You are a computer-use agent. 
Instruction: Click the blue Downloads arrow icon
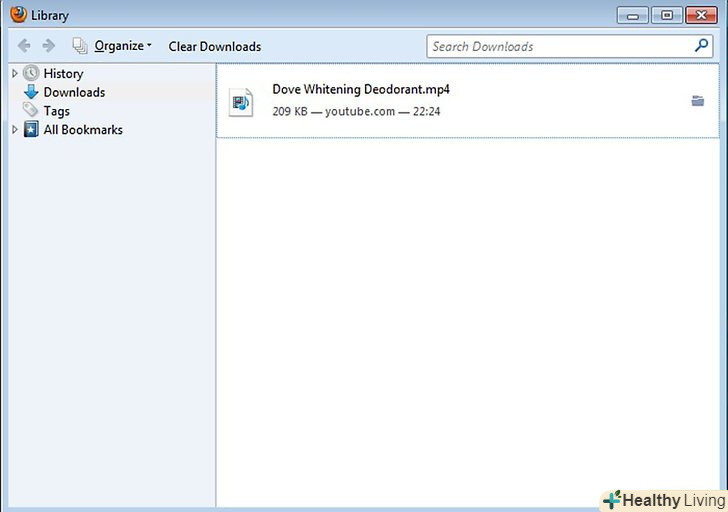[x=31, y=92]
